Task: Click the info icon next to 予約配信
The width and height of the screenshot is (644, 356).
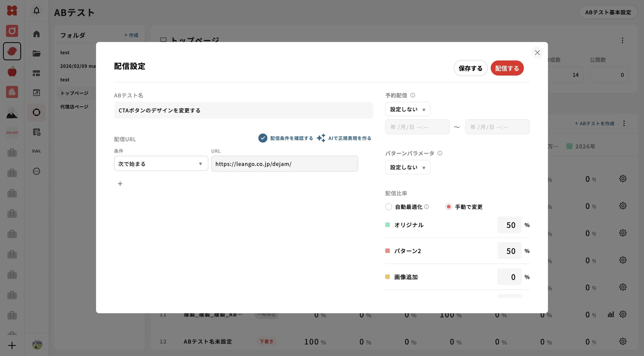Action: (413, 95)
